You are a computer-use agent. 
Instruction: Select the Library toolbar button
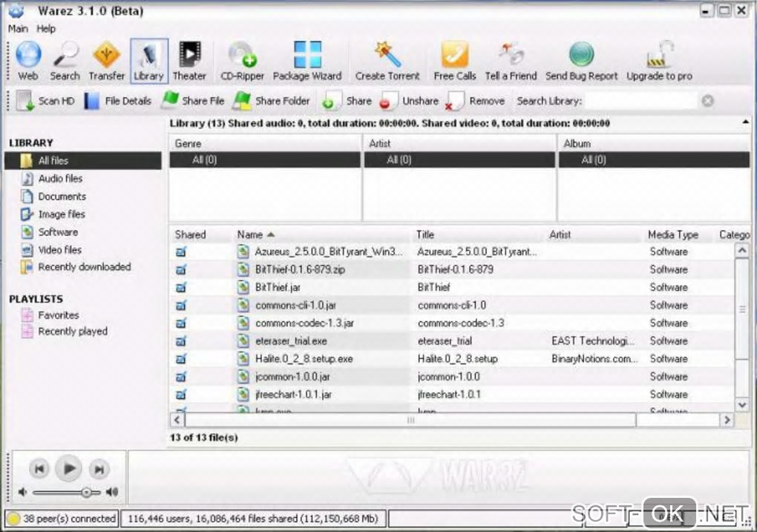pyautogui.click(x=148, y=61)
